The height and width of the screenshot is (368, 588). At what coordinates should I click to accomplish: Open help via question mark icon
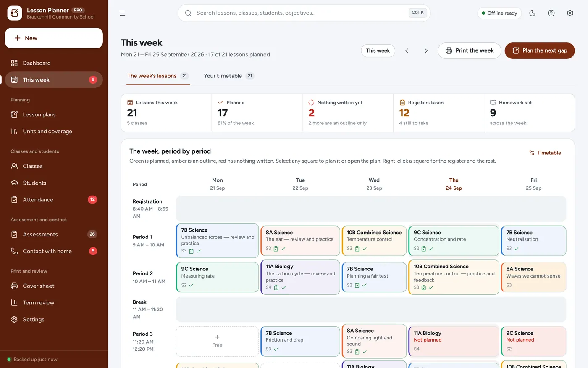tap(551, 13)
